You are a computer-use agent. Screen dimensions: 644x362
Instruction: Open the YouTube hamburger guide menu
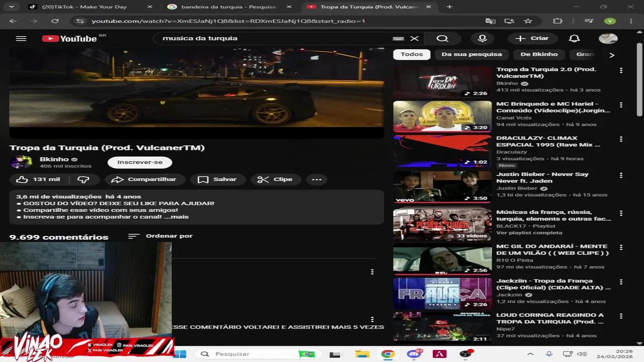[21, 38]
